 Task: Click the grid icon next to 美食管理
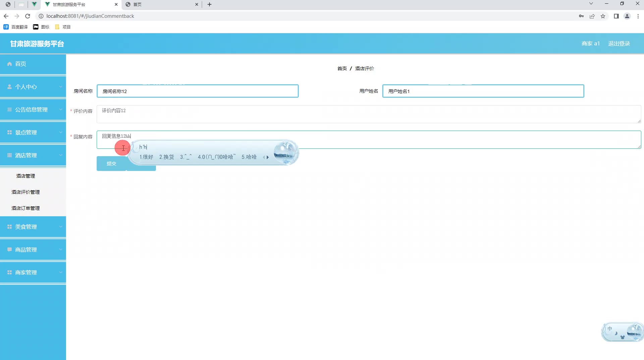[x=9, y=227]
